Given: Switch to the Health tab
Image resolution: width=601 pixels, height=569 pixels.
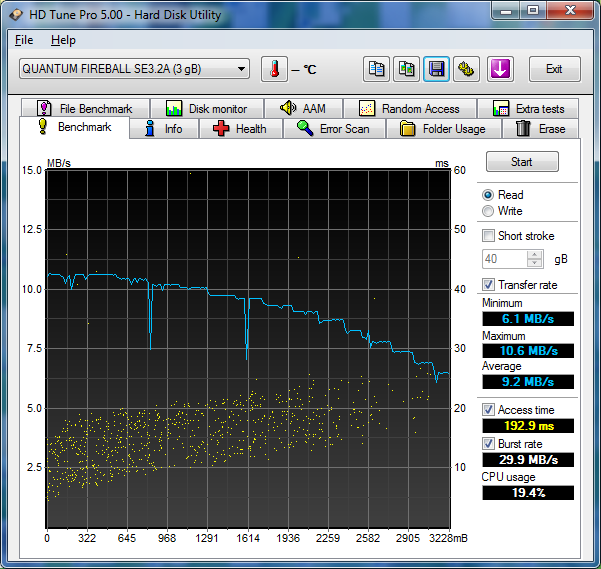Looking at the screenshot, I should coord(239,129).
